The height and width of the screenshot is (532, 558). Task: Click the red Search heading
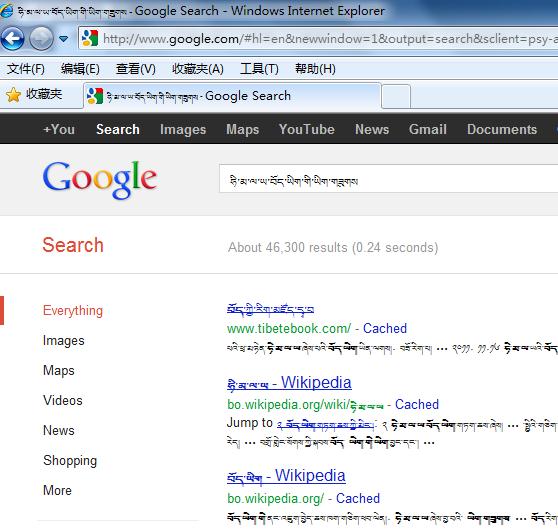(73, 245)
